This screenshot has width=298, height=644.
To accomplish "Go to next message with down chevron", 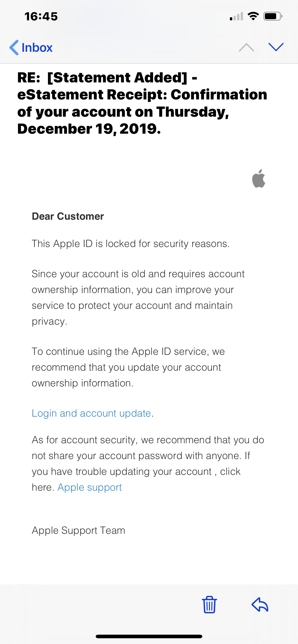I will click(276, 47).
